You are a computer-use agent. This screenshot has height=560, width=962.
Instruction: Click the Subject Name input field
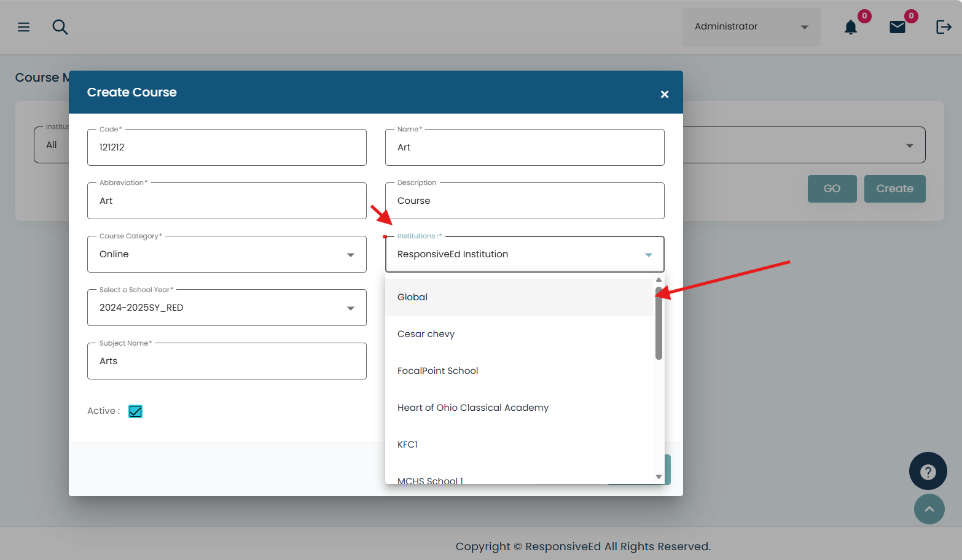point(227,361)
